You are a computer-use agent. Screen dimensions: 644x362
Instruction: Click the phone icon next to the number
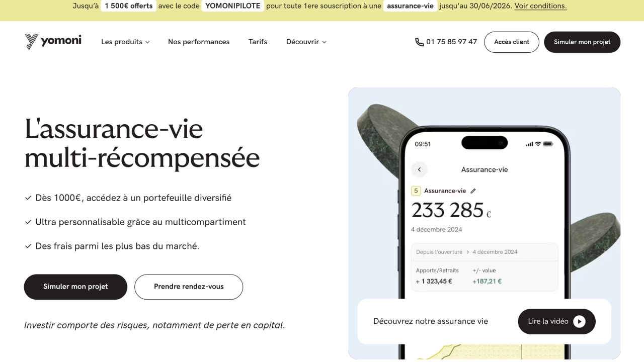click(x=419, y=42)
